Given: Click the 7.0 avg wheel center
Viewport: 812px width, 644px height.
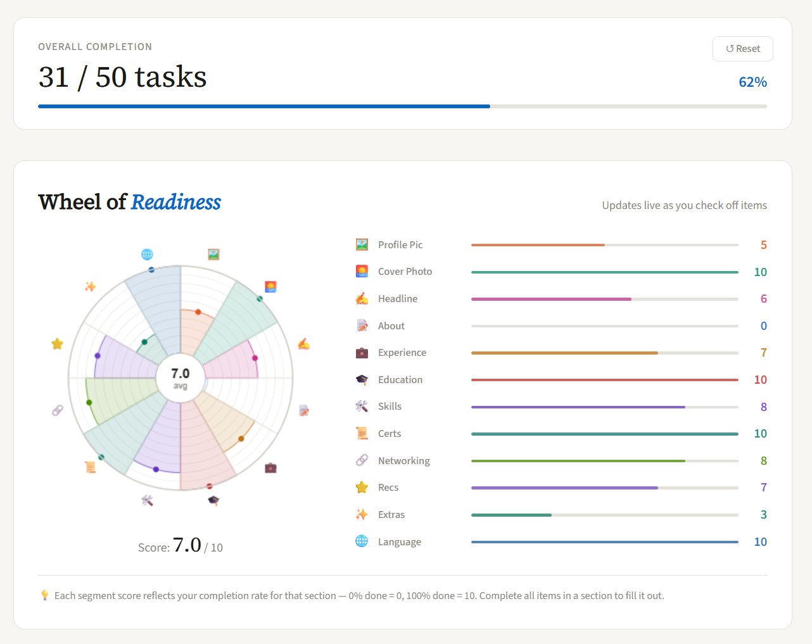Looking at the screenshot, I should (x=181, y=378).
